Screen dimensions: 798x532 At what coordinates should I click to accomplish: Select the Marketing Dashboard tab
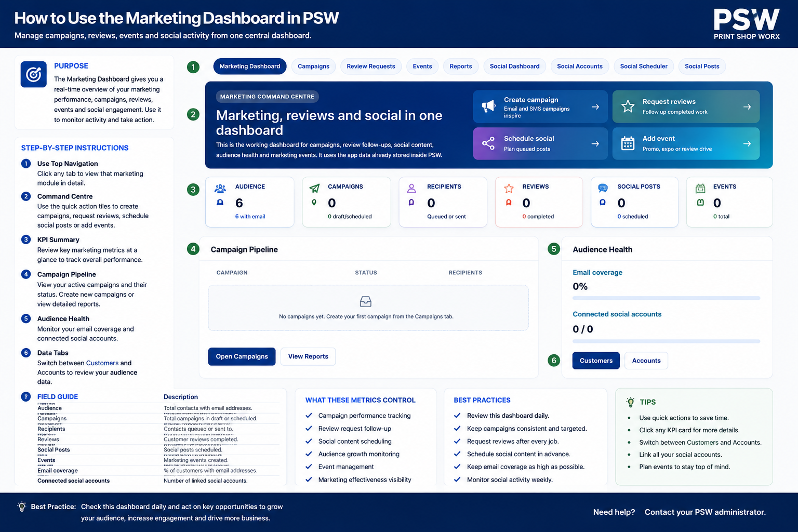click(250, 66)
